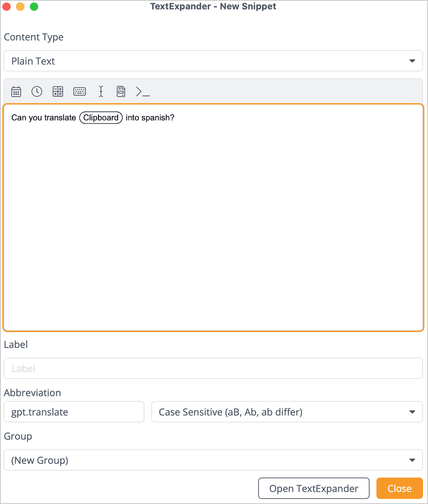Click the Open TextExpander button
428x504 pixels.
coord(314,488)
